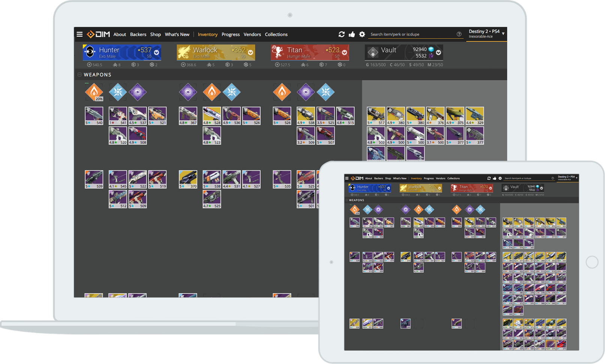
Task: Click Titan's exotic weapon with power 538
Action: click(x=306, y=116)
